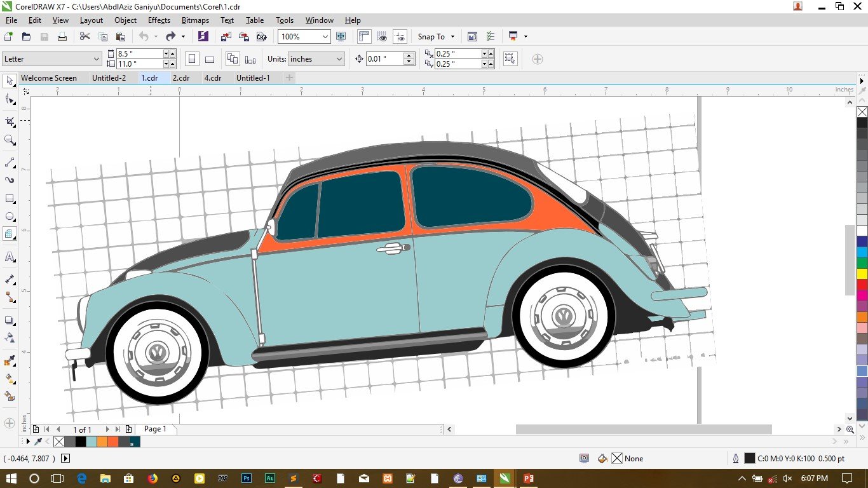Pick the dark teal swatch in document palette
868x488 pixels.
point(135,441)
